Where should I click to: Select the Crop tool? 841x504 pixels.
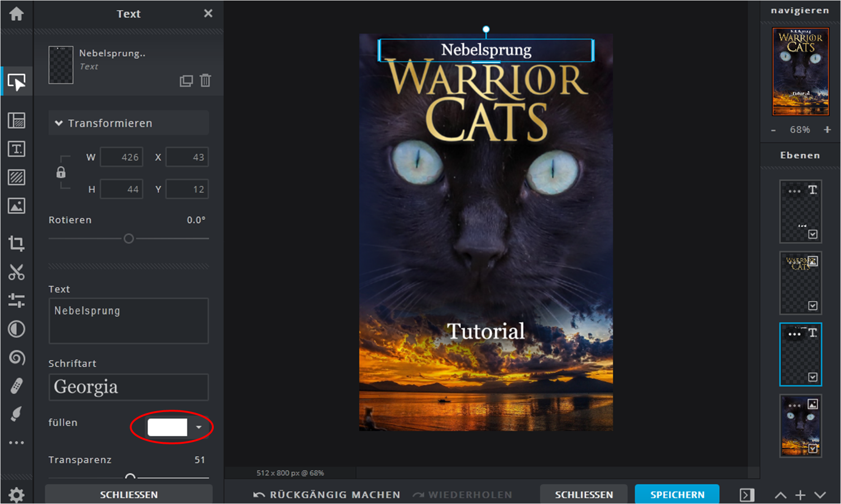coord(16,243)
